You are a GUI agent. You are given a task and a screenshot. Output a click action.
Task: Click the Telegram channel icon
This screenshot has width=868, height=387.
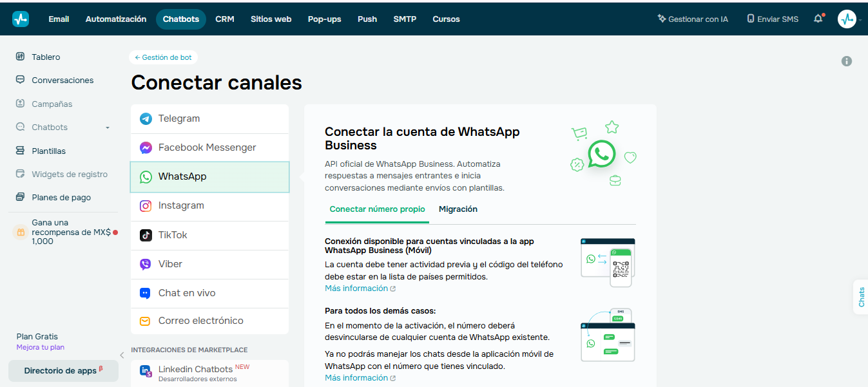pos(146,118)
